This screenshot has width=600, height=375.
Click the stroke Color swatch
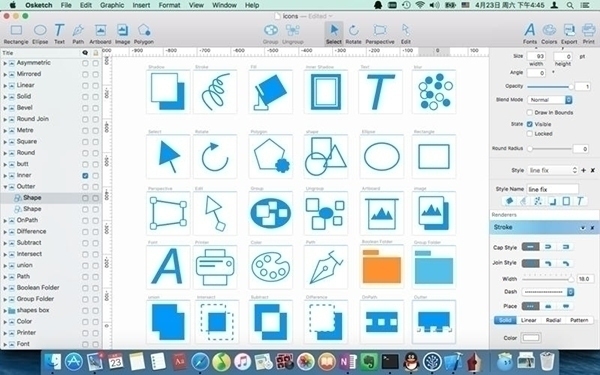531,338
